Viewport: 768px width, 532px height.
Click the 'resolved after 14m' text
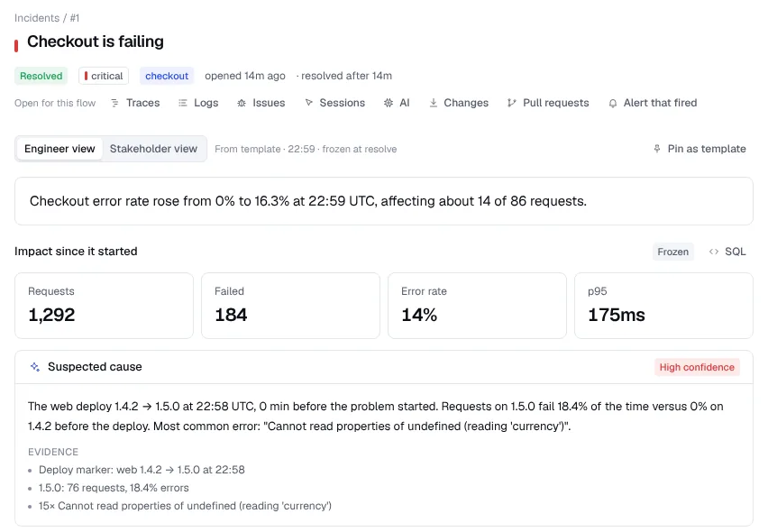[x=346, y=76]
